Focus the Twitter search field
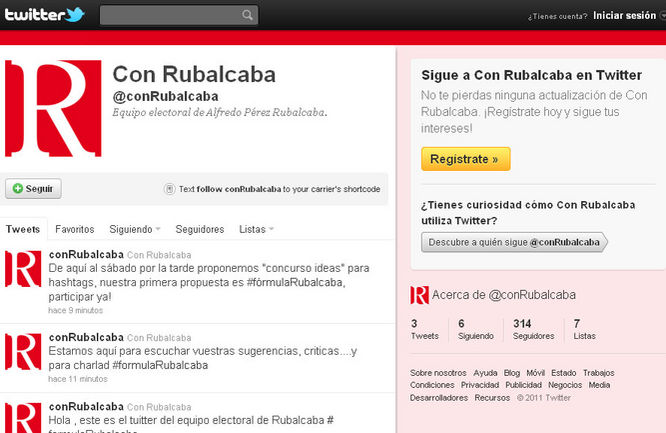 179,15
